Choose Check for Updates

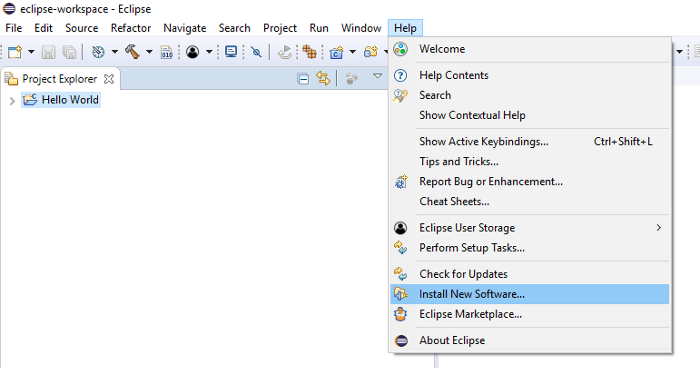coord(529,274)
